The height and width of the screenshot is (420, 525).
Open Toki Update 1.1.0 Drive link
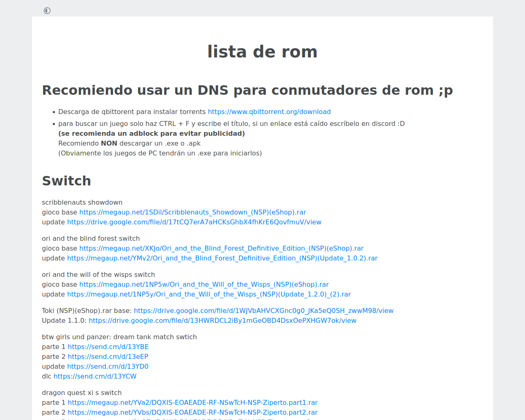(x=223, y=321)
